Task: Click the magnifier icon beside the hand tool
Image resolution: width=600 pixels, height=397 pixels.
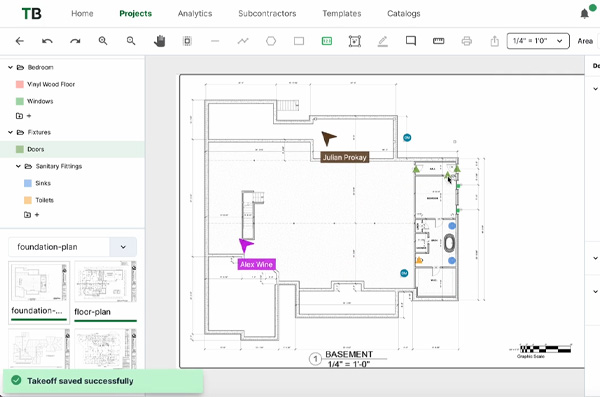Action: 131,41
